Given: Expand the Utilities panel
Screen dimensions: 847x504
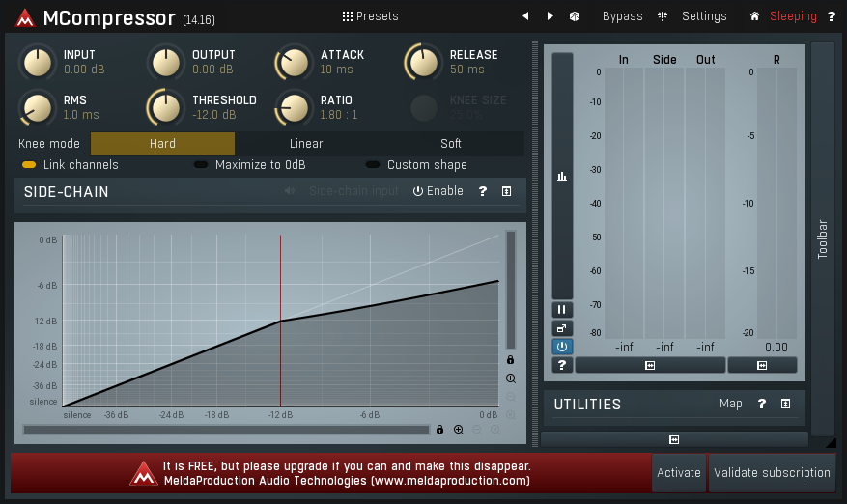Looking at the screenshot, I should [786, 404].
